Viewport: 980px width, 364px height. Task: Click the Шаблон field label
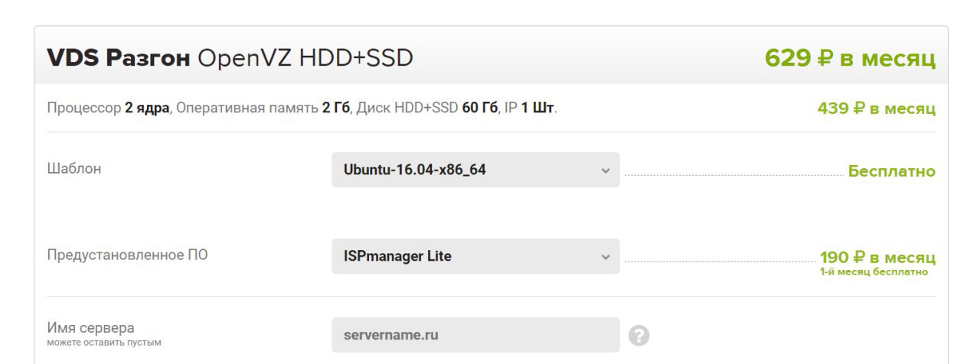pyautogui.click(x=73, y=169)
